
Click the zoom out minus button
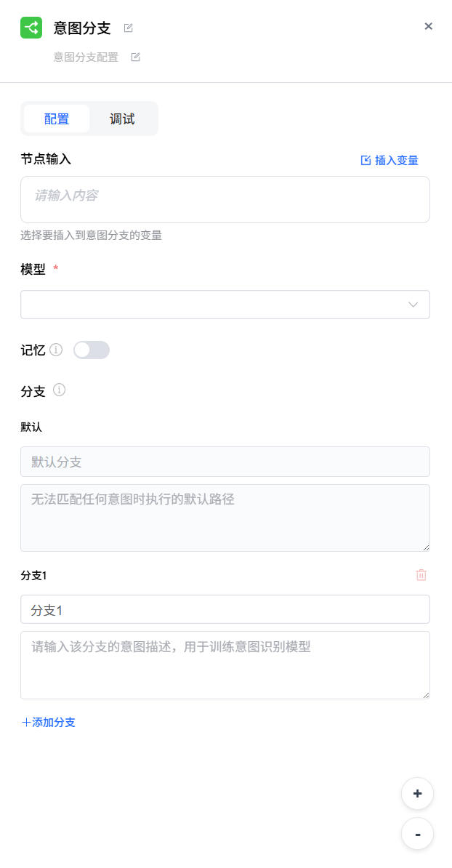pos(417,834)
